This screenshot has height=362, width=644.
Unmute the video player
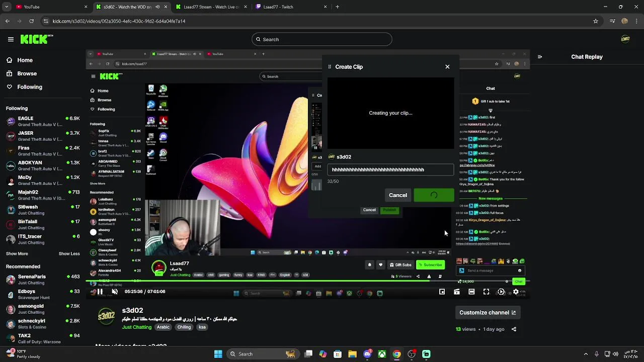[x=115, y=292]
